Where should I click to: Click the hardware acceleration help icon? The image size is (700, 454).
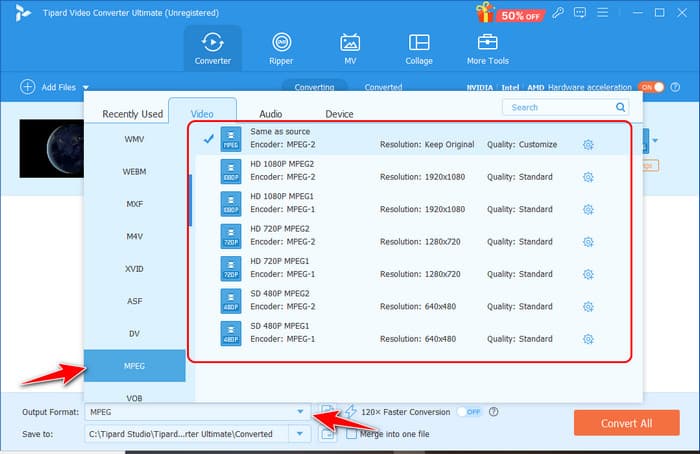(x=675, y=87)
